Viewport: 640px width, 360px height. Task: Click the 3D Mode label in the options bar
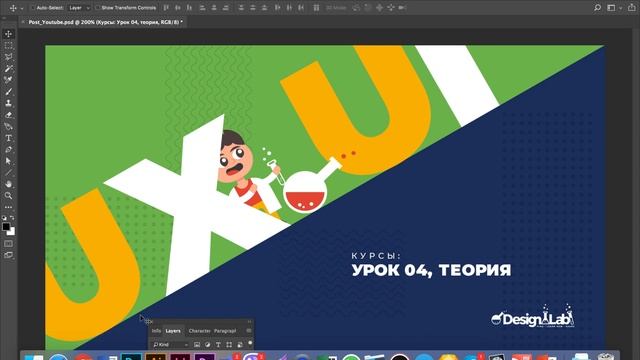click(x=336, y=8)
